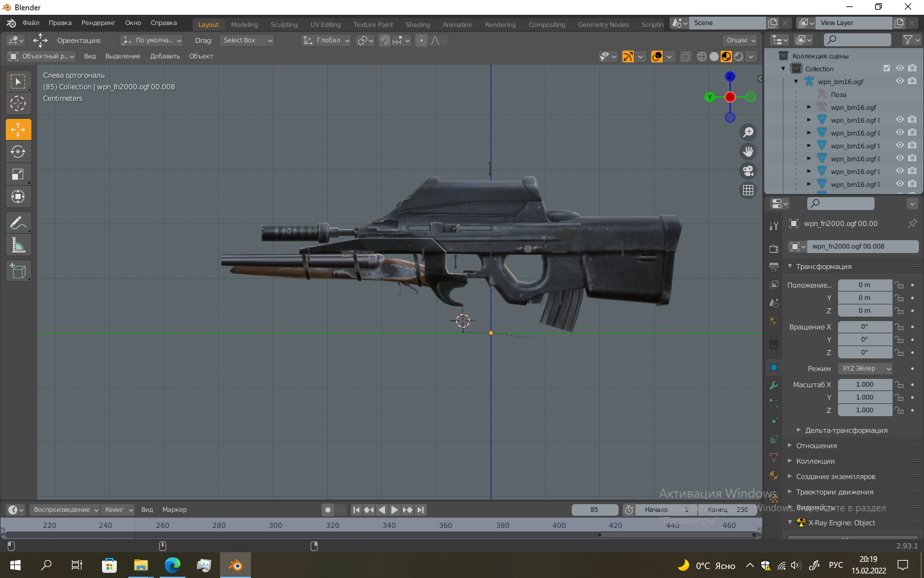Screen dimensions: 924x578
Task: Toggle visibility of wpn_bm16.ogf armature
Action: point(900,81)
